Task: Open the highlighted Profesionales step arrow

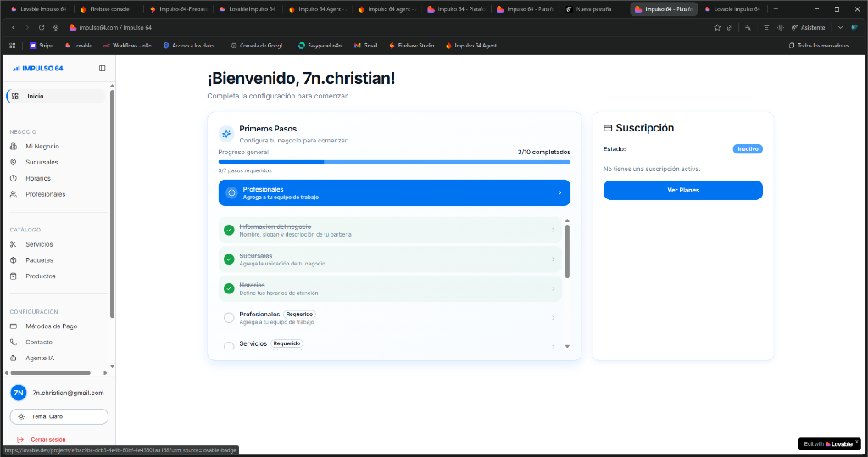Action: [x=559, y=192]
